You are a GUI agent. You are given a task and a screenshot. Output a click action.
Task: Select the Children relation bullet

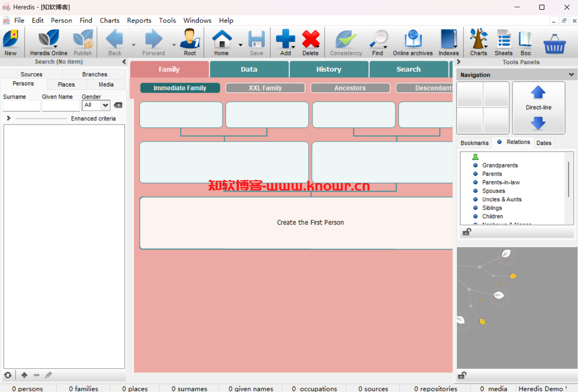coord(475,216)
